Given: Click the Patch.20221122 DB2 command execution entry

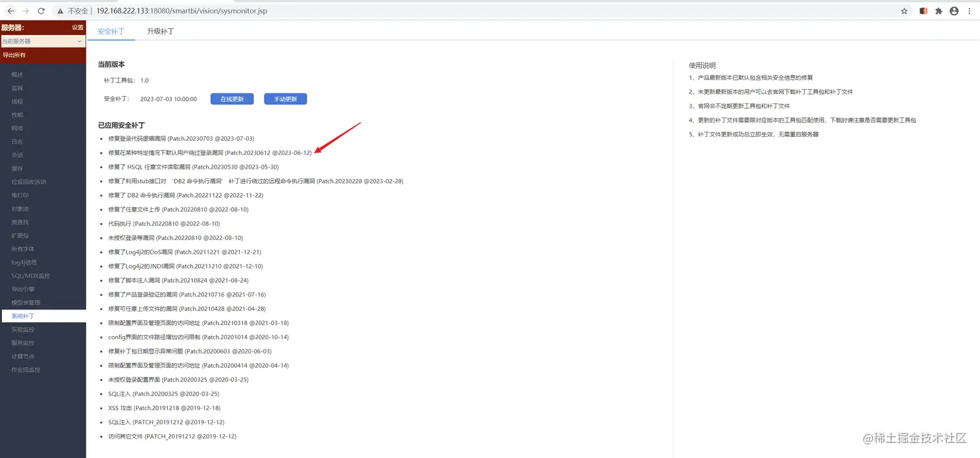Looking at the screenshot, I should coord(186,195).
